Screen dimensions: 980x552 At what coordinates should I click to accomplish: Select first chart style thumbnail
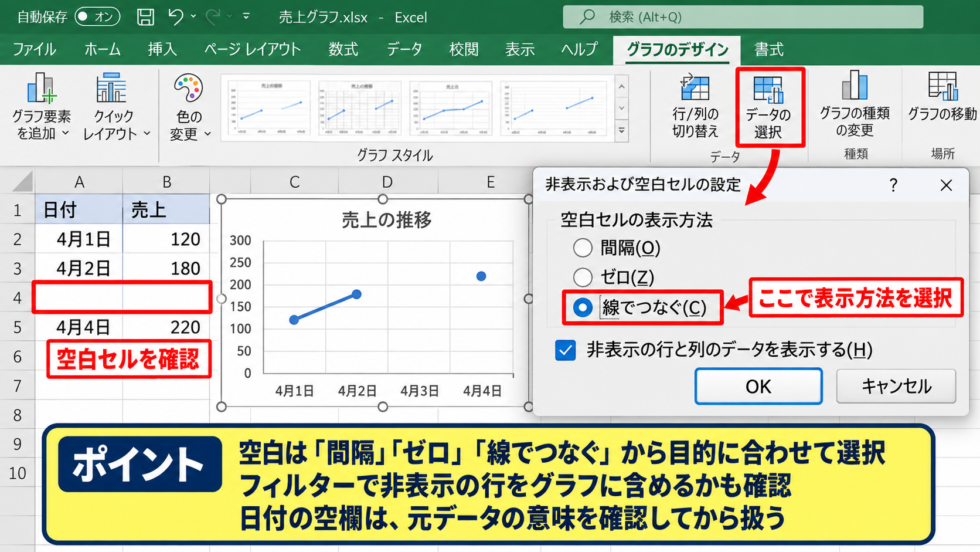click(268, 109)
